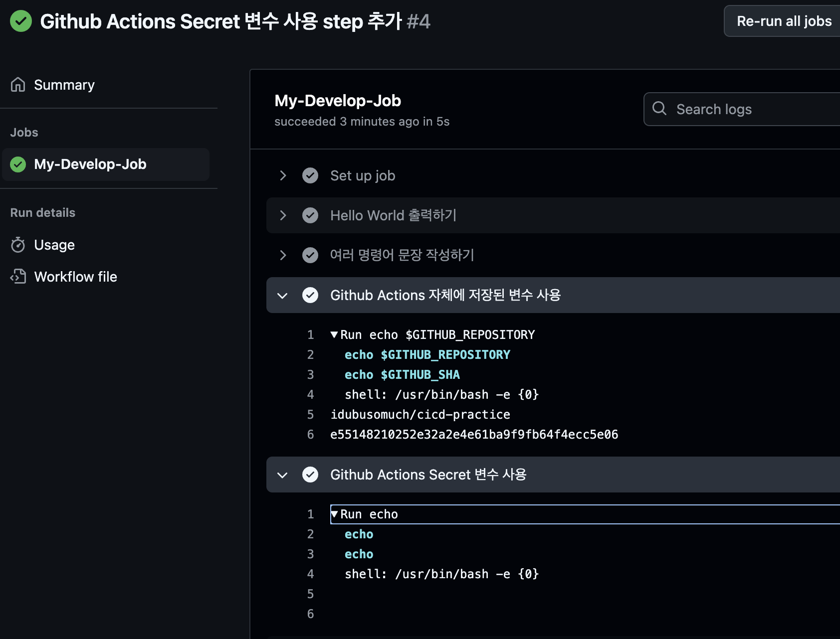This screenshot has width=840, height=639.
Task: Open the Usage page
Action: tap(54, 245)
